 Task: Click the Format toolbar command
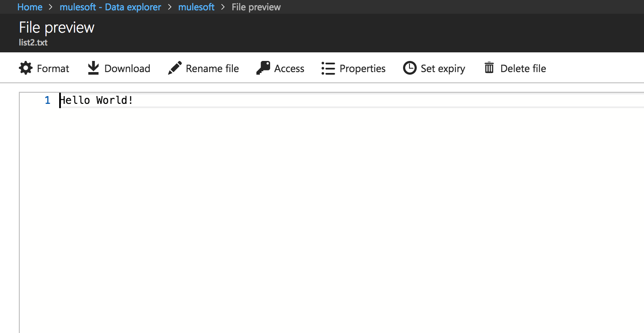pos(52,68)
